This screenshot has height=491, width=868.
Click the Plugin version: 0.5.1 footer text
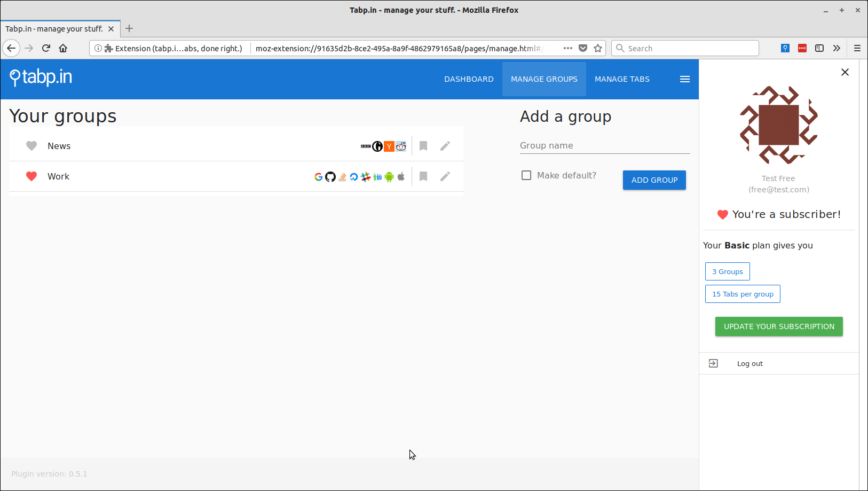[49, 474]
